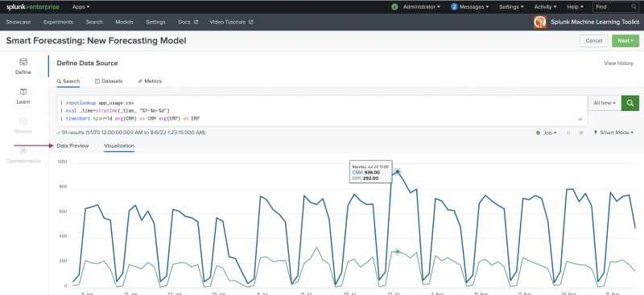This screenshot has width=644, height=295.
Task: Click the ERP data point marker on Jul 27
Action: click(x=397, y=252)
